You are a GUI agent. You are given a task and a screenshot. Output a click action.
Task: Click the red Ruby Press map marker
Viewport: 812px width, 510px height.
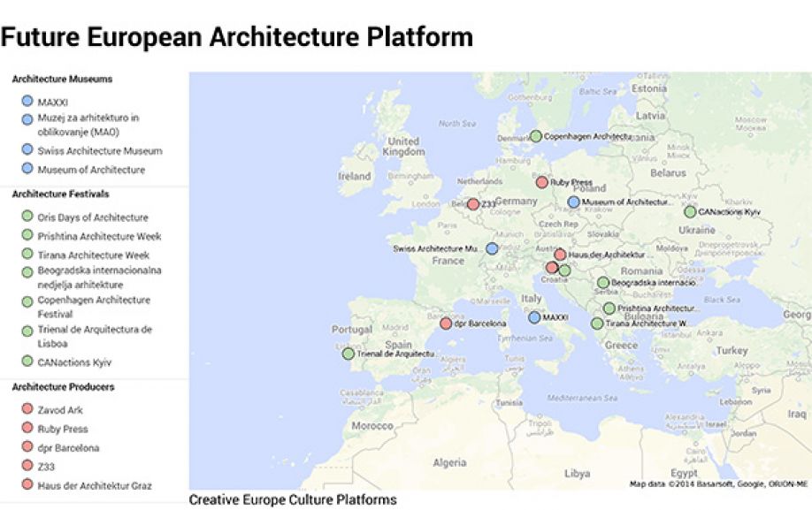tap(541, 182)
